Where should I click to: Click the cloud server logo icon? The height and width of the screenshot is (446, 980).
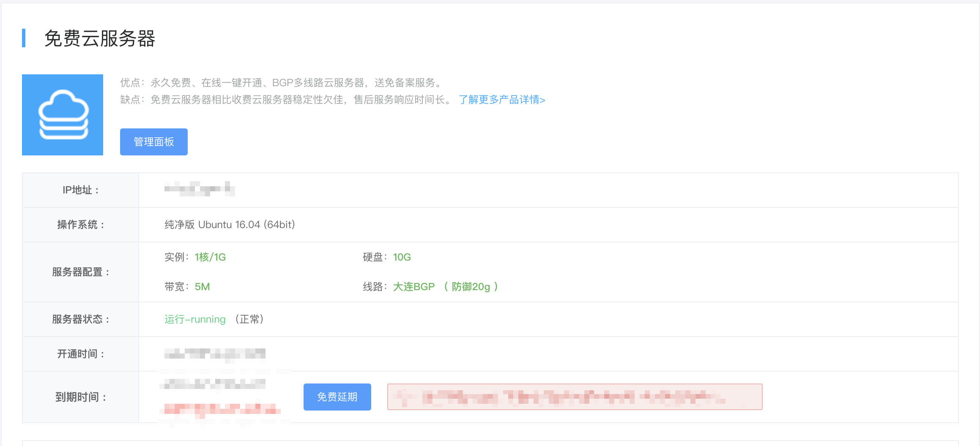pyautogui.click(x=63, y=115)
